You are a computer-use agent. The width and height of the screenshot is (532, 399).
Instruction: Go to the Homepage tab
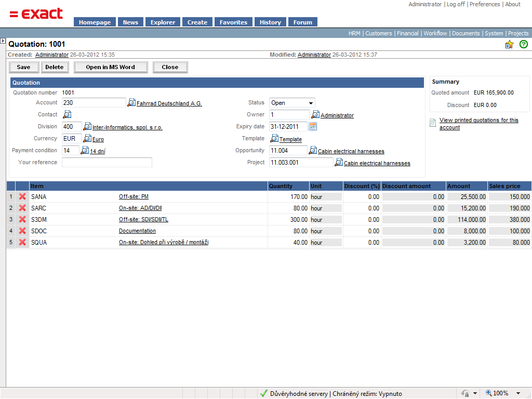pos(95,22)
